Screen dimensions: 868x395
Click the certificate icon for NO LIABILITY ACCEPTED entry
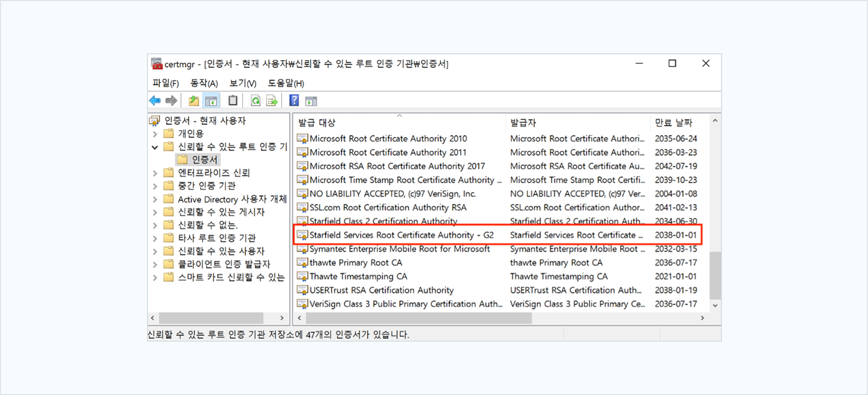(302, 194)
